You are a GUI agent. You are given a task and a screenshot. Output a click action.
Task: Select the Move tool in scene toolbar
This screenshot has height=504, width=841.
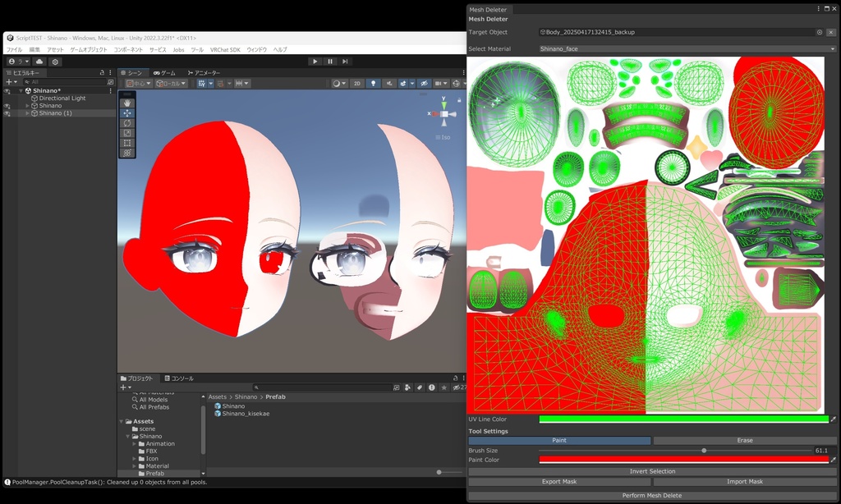tap(127, 113)
